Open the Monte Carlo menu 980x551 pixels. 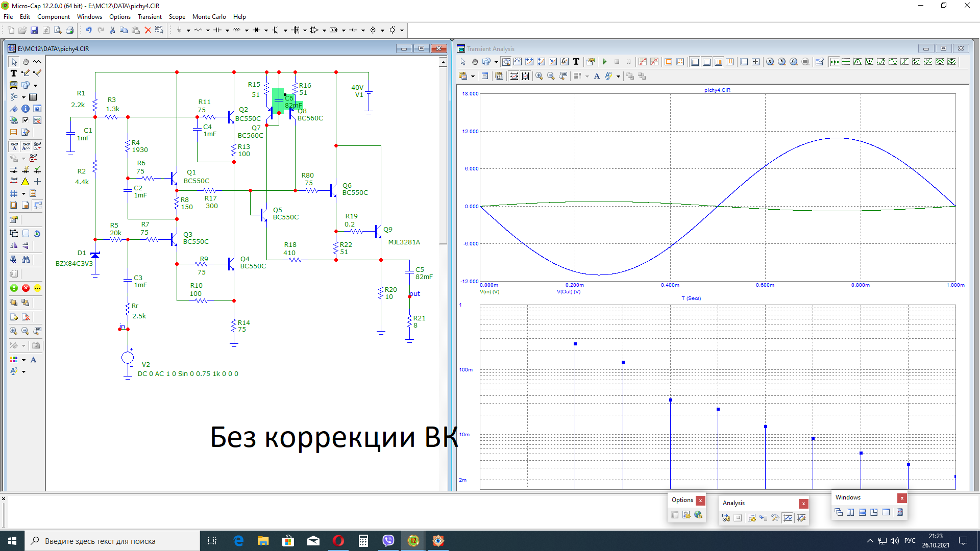coord(209,17)
